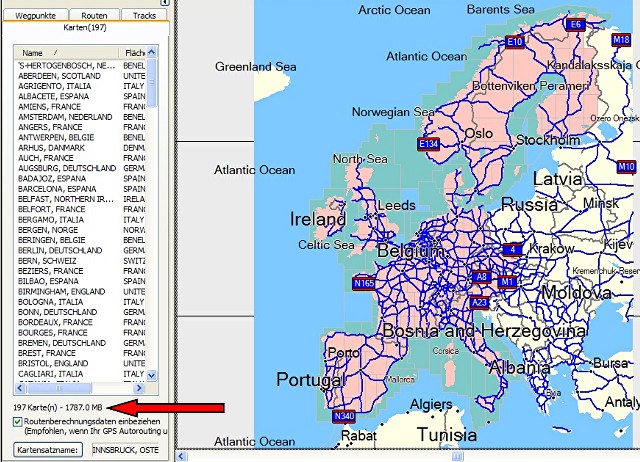Screen dimensions: 640x462
Task: Open the Routen tab
Action: (x=94, y=15)
